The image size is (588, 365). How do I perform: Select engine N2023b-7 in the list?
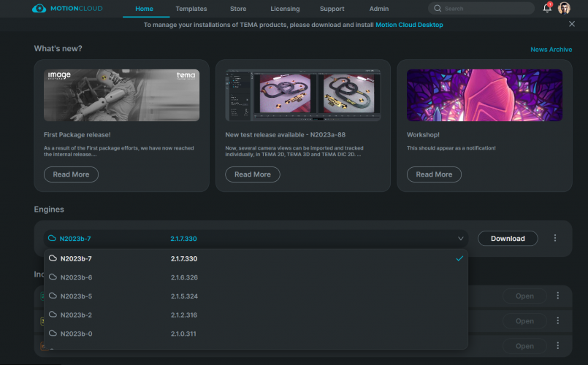click(256, 258)
